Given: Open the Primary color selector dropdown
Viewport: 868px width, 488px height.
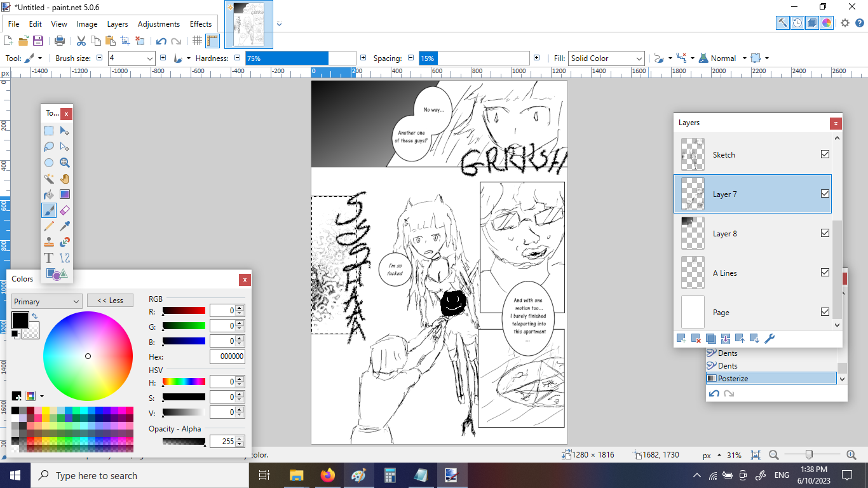Looking at the screenshot, I should pyautogui.click(x=46, y=301).
